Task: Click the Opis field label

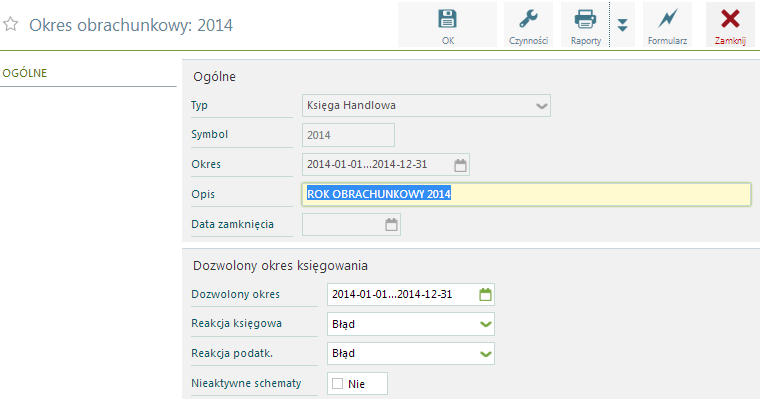Action: (203, 194)
